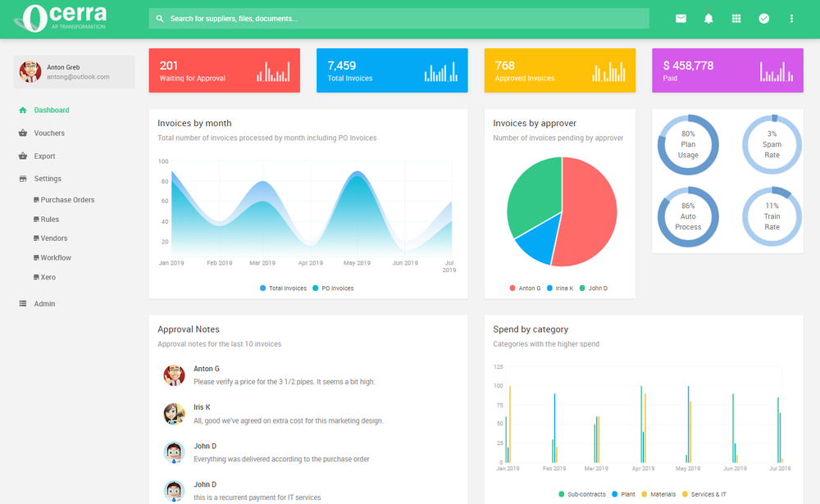The width and height of the screenshot is (820, 504).
Task: Open Vouchers in sidebar
Action: click(x=49, y=134)
